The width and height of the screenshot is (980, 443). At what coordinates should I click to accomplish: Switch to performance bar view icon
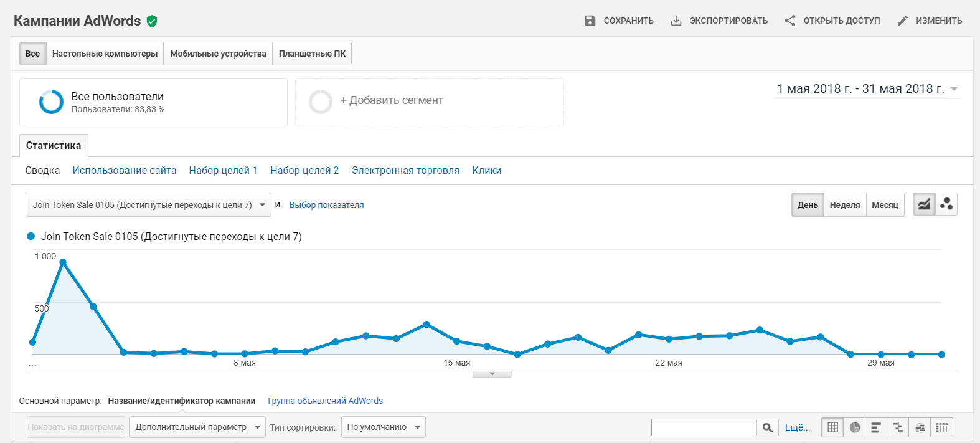click(x=876, y=427)
